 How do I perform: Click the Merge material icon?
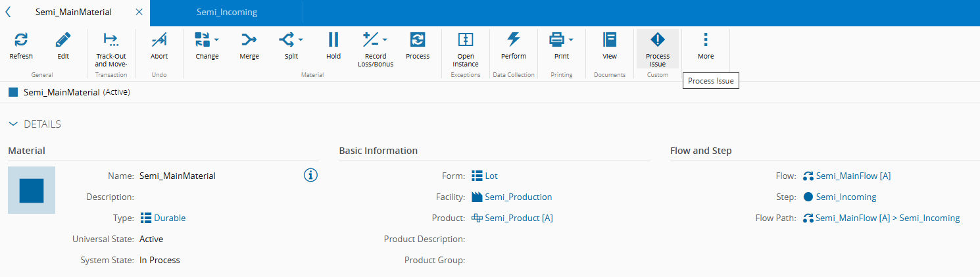249,40
